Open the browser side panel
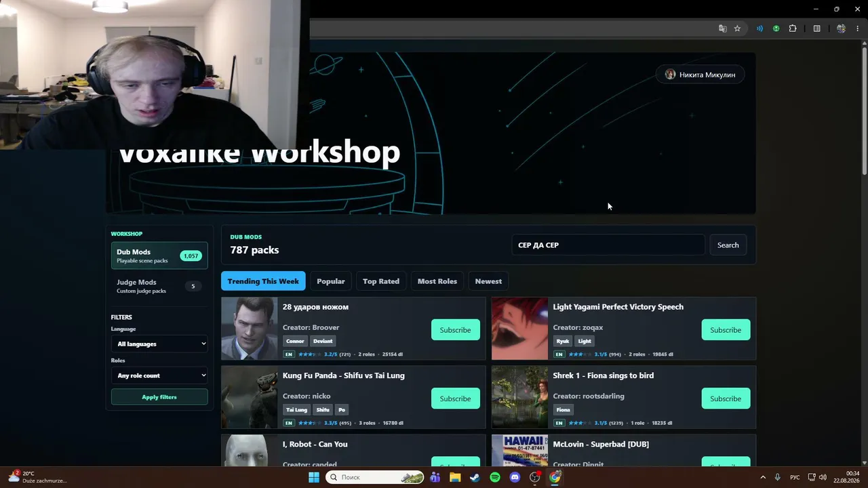The height and width of the screenshot is (488, 868). click(816, 28)
